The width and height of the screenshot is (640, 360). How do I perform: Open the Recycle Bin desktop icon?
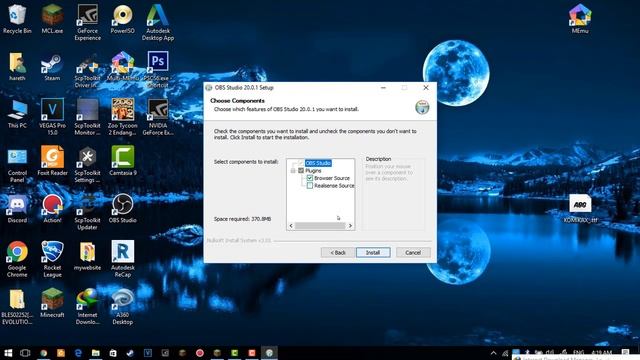pyautogui.click(x=17, y=19)
